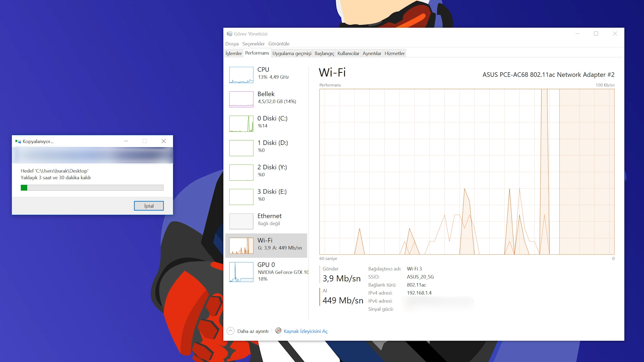Open the Dosya menu

232,44
